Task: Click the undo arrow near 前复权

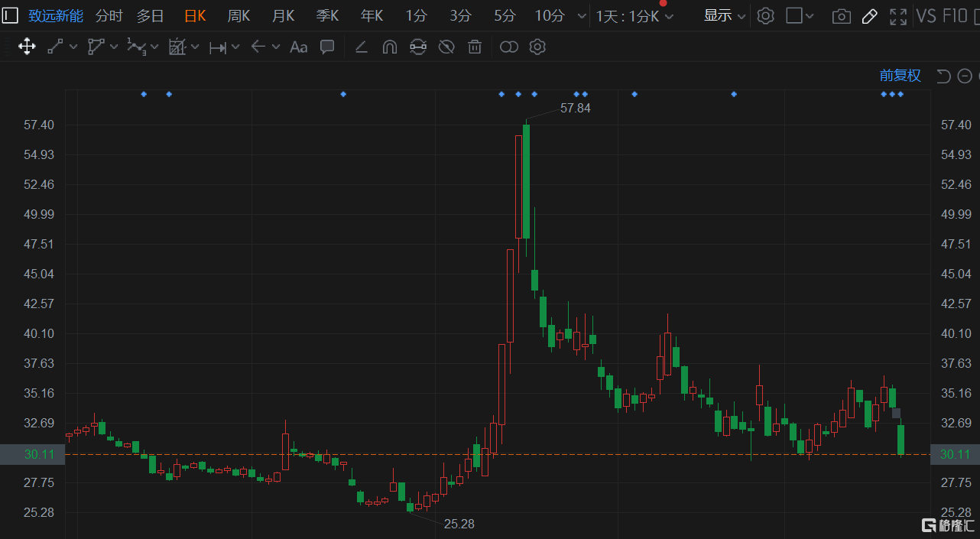Action: tap(944, 76)
